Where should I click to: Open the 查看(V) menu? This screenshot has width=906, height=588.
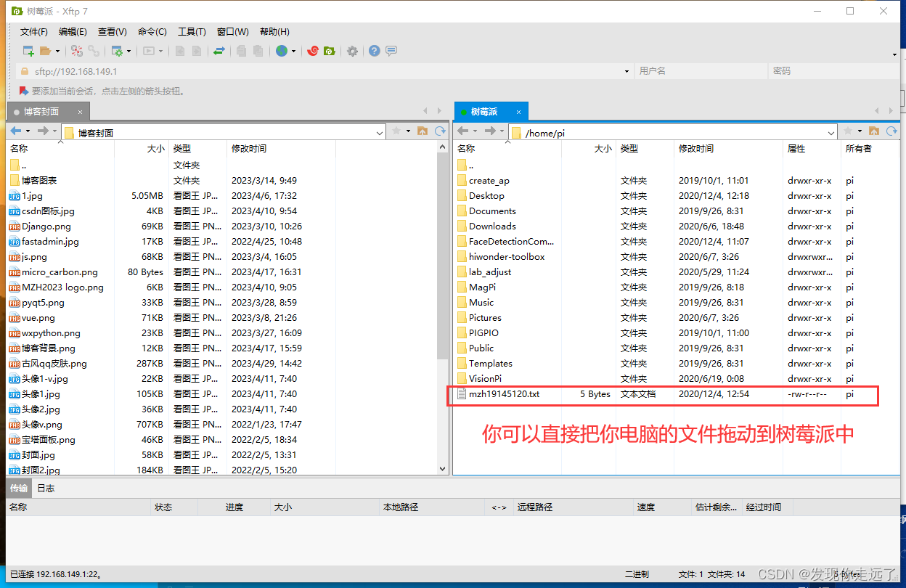(x=113, y=32)
